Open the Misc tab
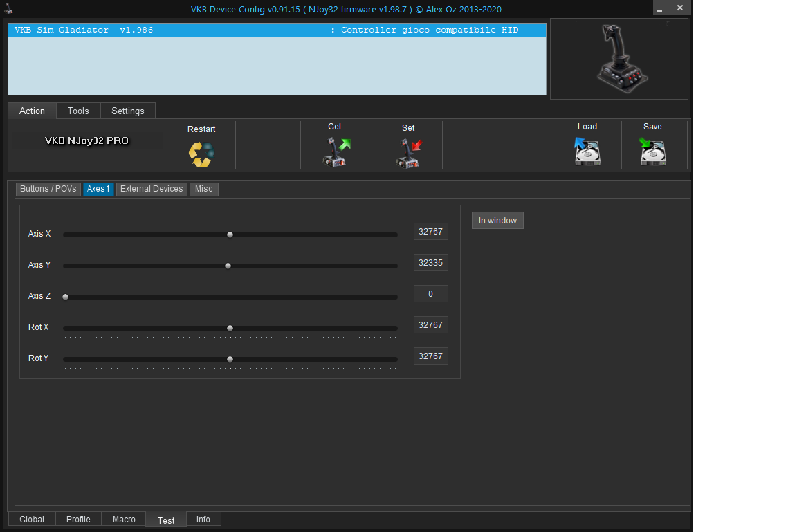 (204, 189)
